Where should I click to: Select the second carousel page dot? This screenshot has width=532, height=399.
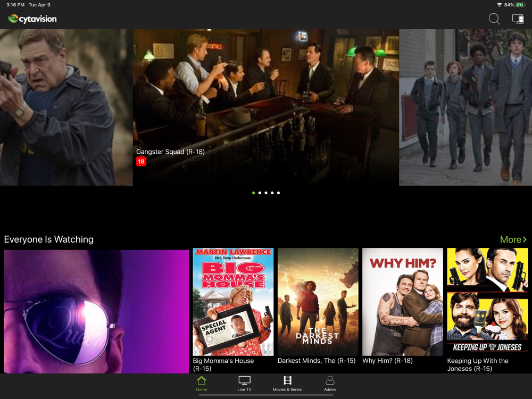tap(260, 193)
